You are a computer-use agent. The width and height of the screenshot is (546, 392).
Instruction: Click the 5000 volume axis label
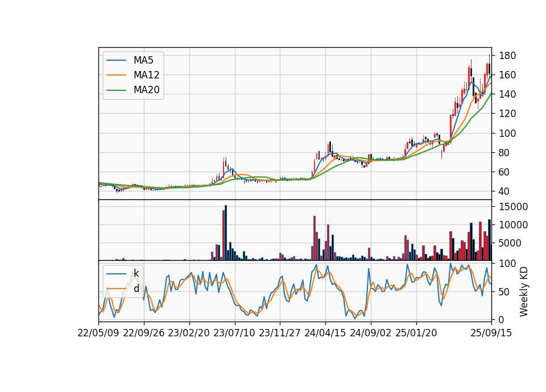point(510,243)
